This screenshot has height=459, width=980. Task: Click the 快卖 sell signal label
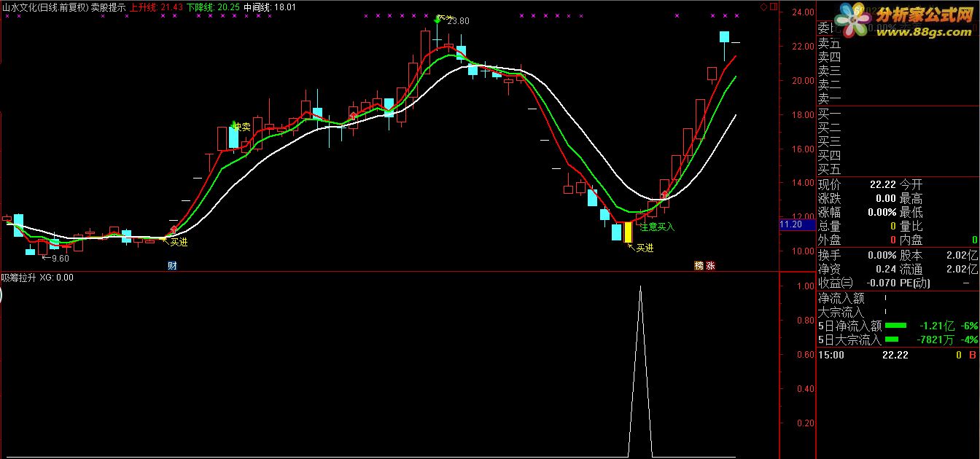click(x=242, y=127)
